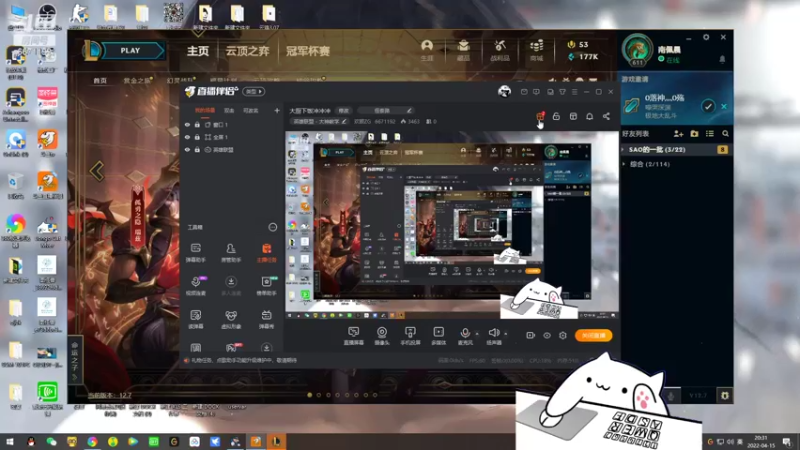
Task: Click the PLAY button in League client
Action: 131,51
